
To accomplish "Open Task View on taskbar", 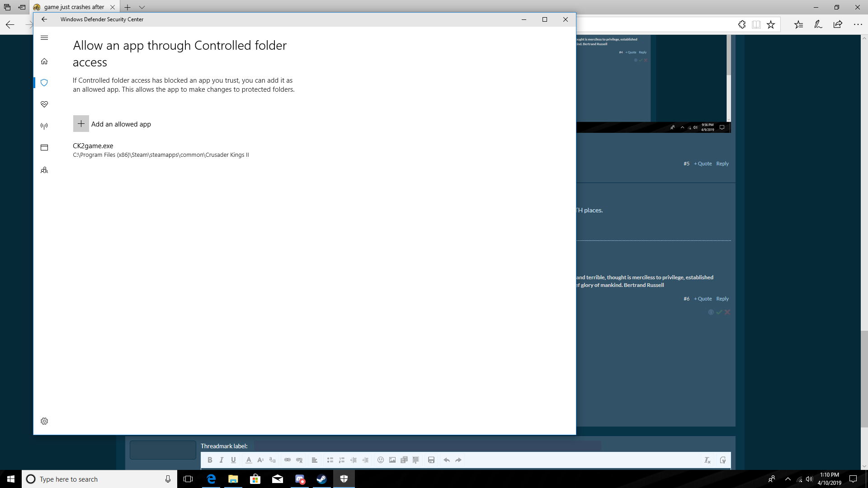I will [x=188, y=479].
